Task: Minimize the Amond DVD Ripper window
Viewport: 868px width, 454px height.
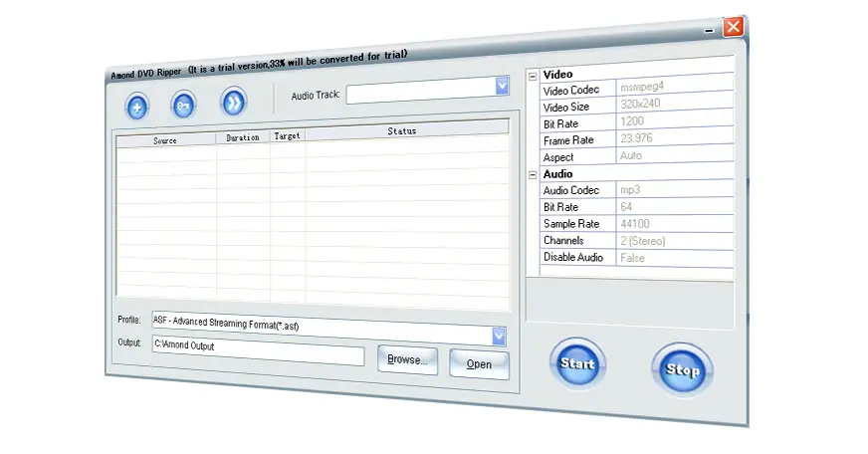Action: 709,31
